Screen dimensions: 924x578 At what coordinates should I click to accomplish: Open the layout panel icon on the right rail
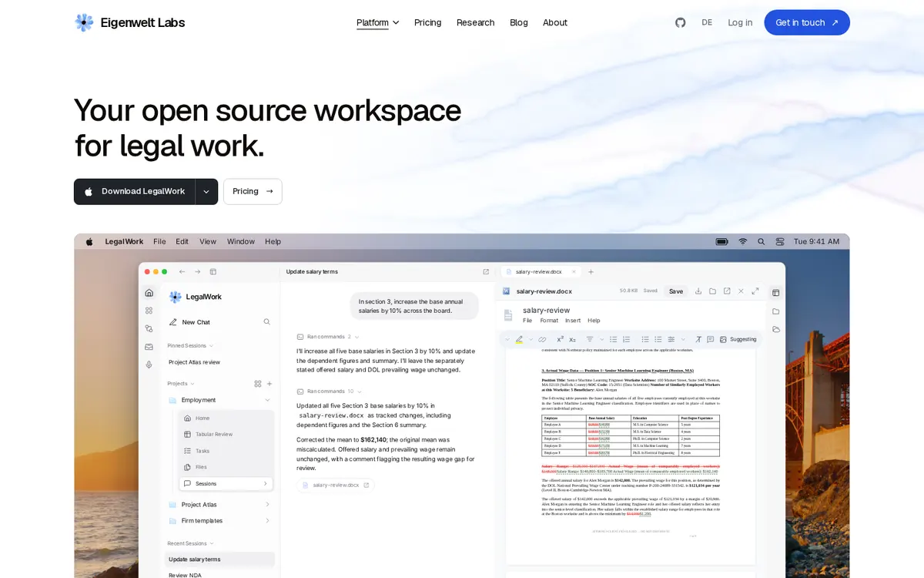point(775,293)
